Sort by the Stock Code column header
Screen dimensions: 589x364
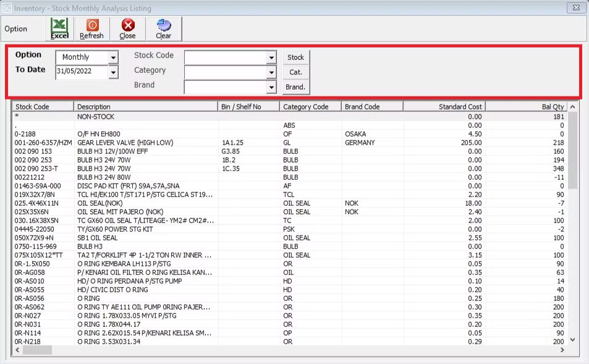point(43,107)
